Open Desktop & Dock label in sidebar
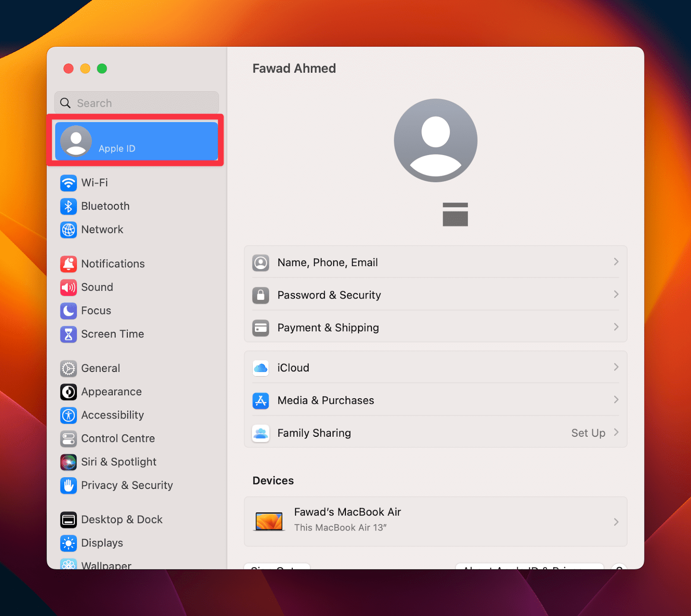This screenshot has width=691, height=616. [122, 520]
